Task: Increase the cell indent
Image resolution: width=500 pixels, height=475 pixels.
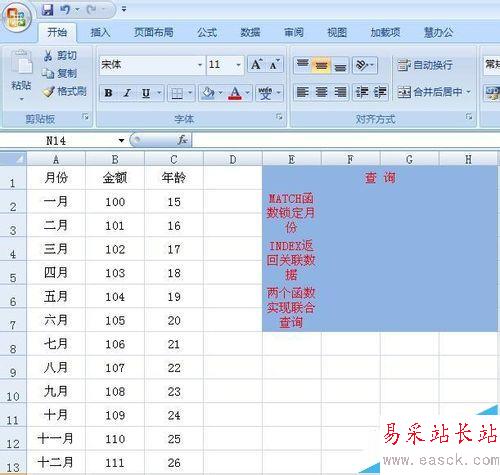Action: point(380,92)
